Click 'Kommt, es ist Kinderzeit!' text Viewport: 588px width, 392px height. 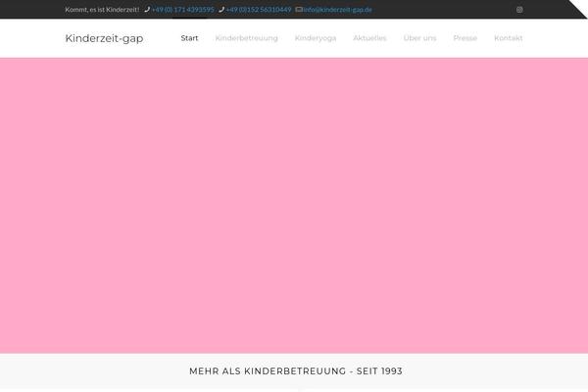coord(102,10)
